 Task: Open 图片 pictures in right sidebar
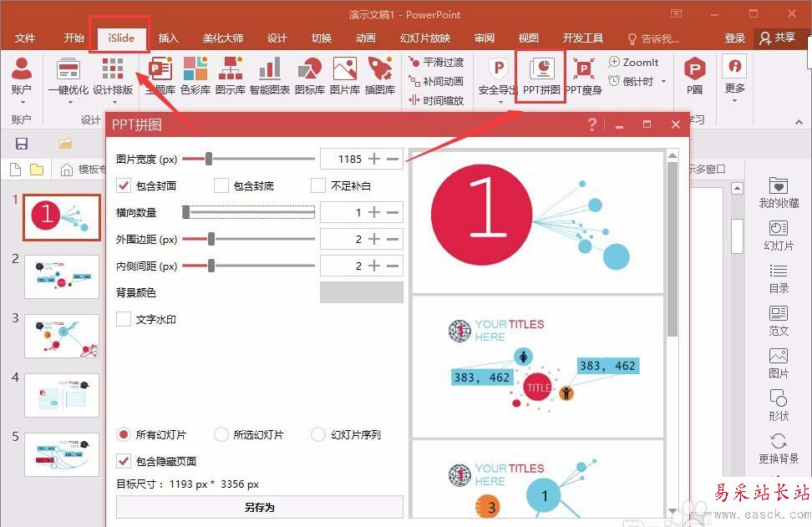click(x=779, y=363)
